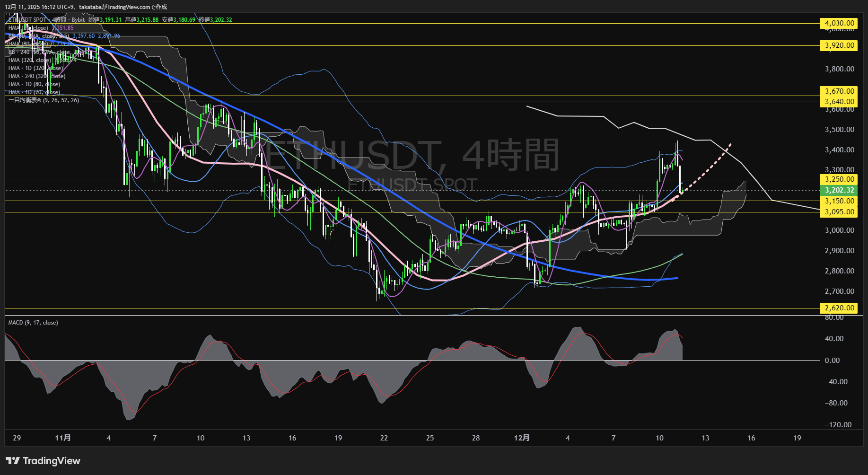Click the 3,250.00 yellow price label
Screen dimensions: 868x475
pos(839,179)
